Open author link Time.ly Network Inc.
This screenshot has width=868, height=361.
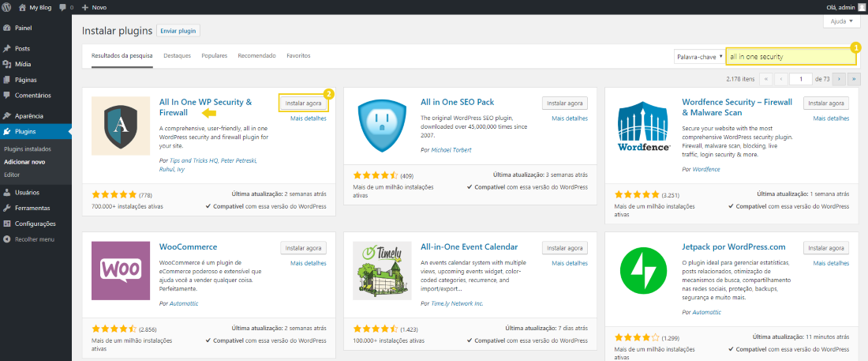[x=455, y=303]
